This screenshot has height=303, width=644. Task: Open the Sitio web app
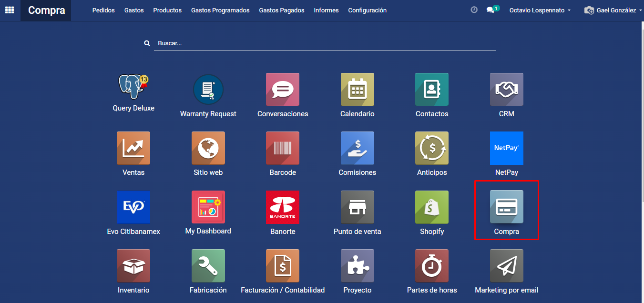coord(208,148)
